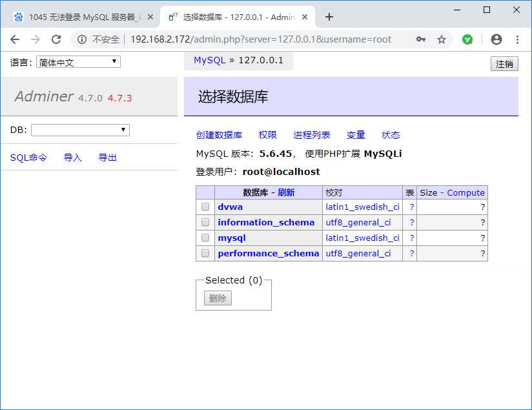
Task: Click the 刷新 refresh link in table header
Action: (x=286, y=192)
